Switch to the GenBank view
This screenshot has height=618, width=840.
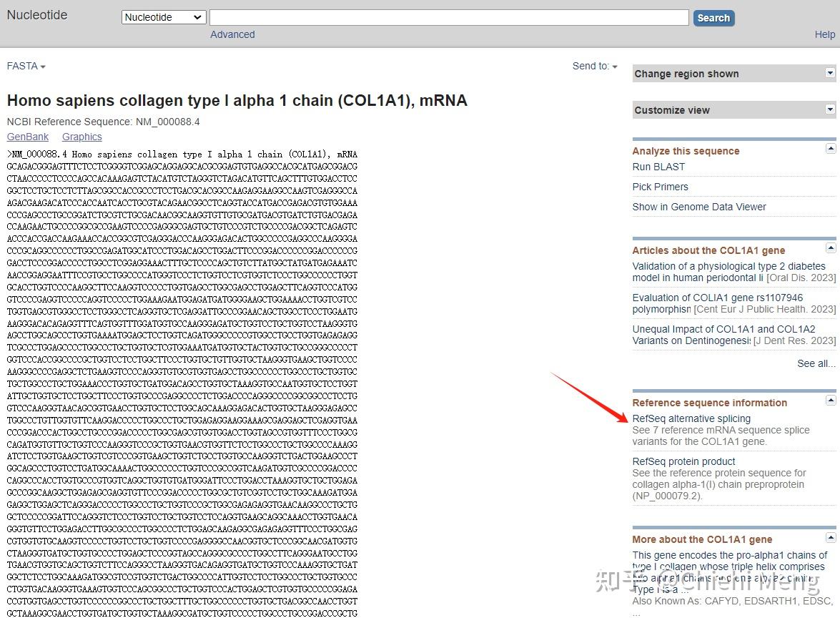[28, 137]
